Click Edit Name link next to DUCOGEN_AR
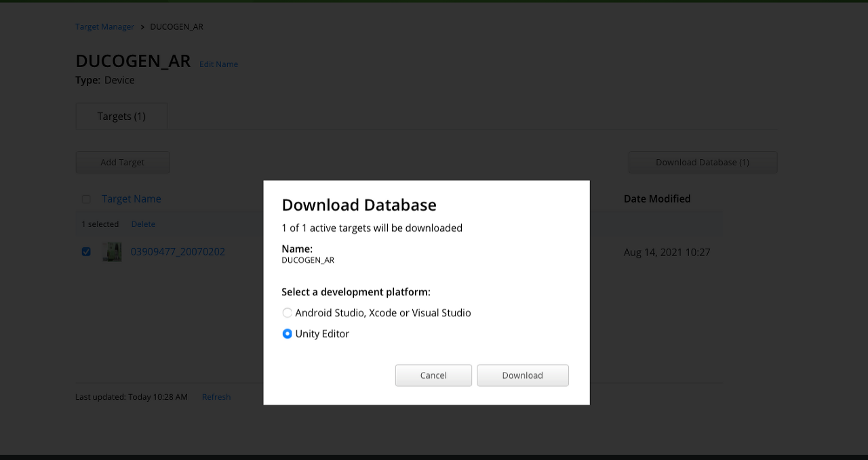 tap(218, 64)
